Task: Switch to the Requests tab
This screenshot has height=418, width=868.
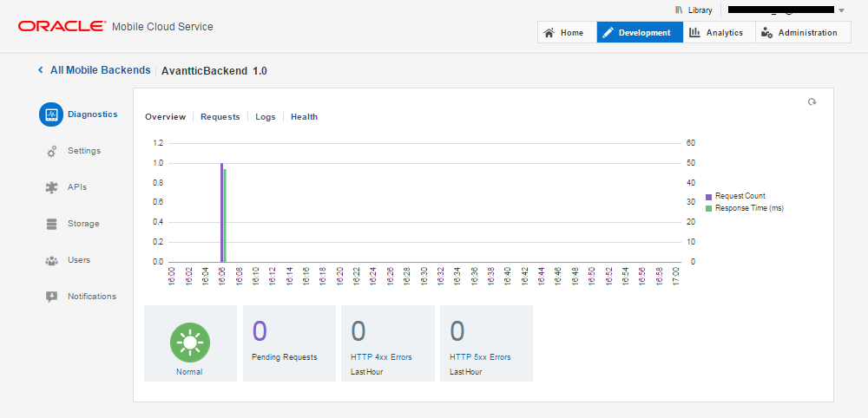Action: coord(220,117)
